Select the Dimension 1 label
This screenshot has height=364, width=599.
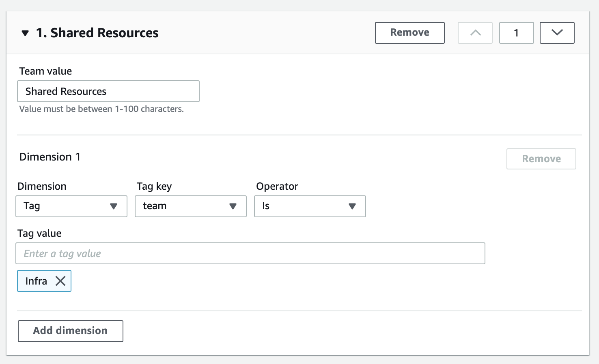pos(50,157)
